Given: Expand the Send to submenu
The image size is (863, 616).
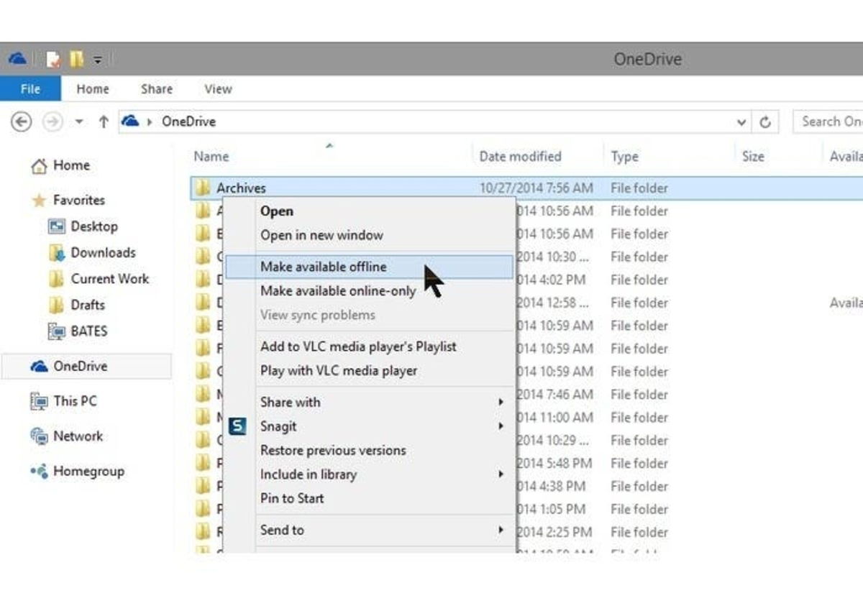Looking at the screenshot, I should coord(370,530).
